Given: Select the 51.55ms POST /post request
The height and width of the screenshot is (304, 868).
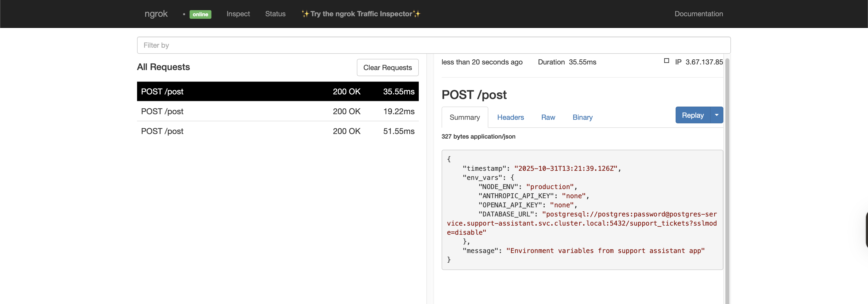Looking at the screenshot, I should pos(277,131).
